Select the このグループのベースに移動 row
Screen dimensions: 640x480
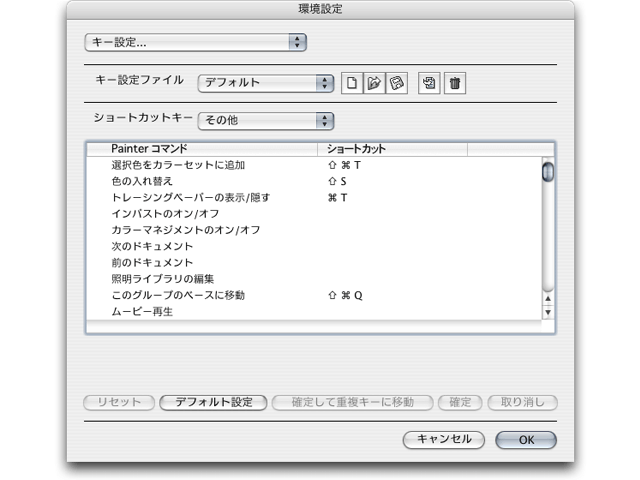pyautogui.click(x=178, y=295)
